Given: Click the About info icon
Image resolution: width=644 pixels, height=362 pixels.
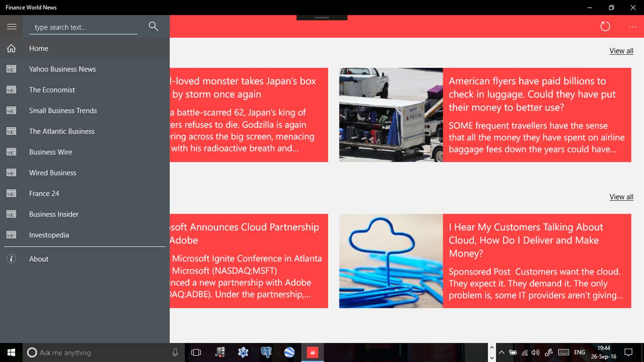Looking at the screenshot, I should 11,259.
